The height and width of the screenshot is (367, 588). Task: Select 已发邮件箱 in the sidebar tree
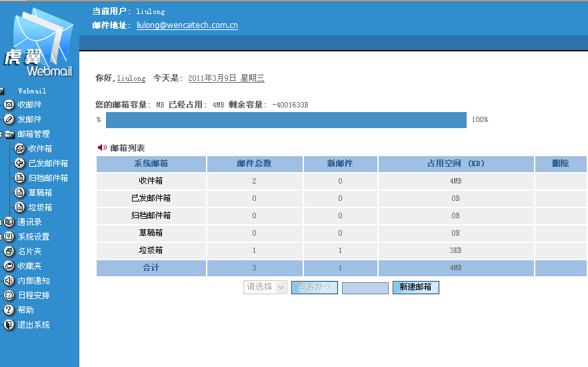[x=48, y=163]
